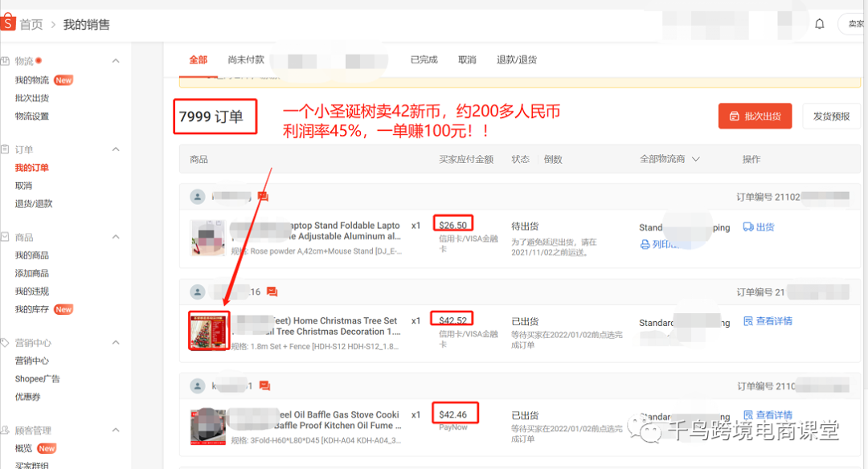
Task: Click the 批次出货 button
Action: [754, 116]
